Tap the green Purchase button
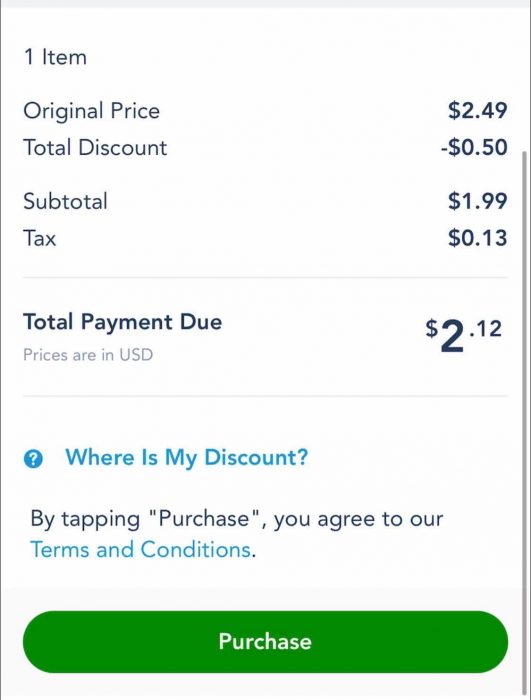This screenshot has height=700, width=531. coord(265,642)
